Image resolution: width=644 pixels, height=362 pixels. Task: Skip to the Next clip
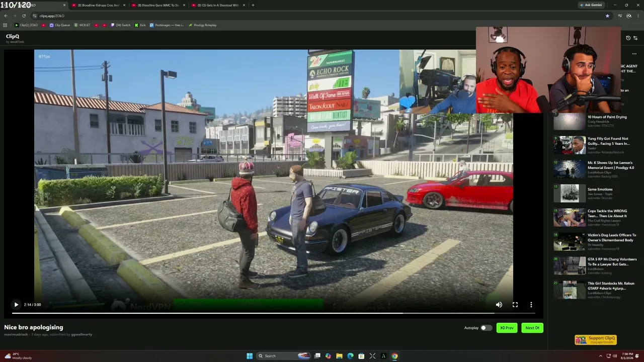coord(532,328)
